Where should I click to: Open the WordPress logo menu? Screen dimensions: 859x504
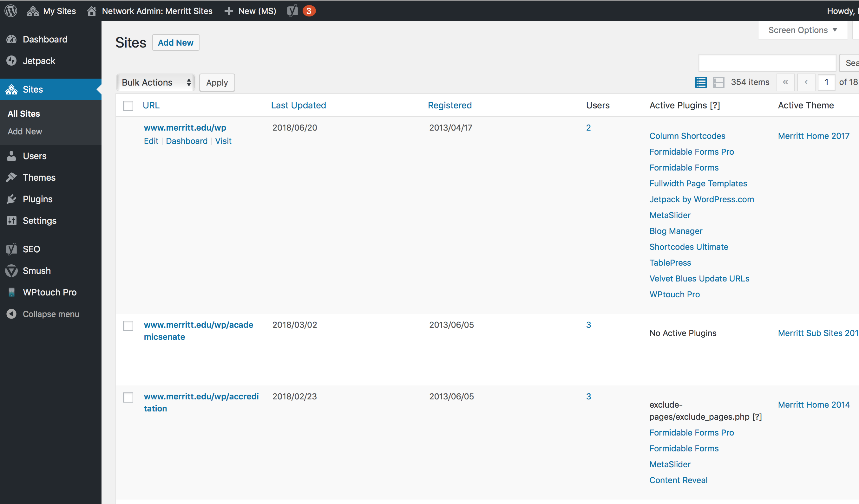pos(11,11)
